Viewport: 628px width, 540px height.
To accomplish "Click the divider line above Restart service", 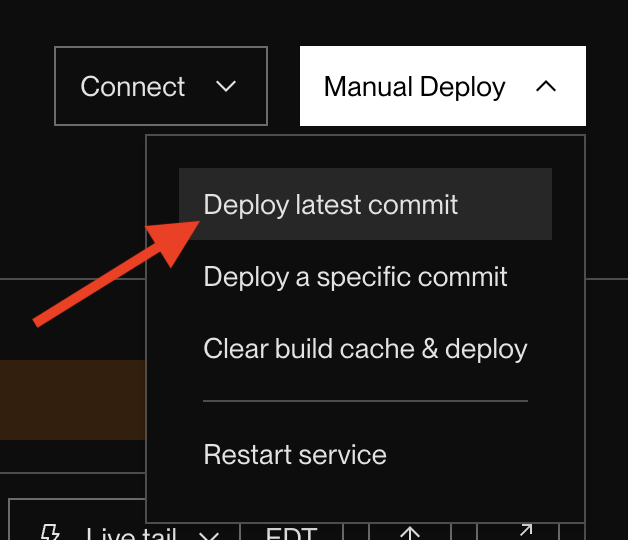I will [x=365, y=401].
